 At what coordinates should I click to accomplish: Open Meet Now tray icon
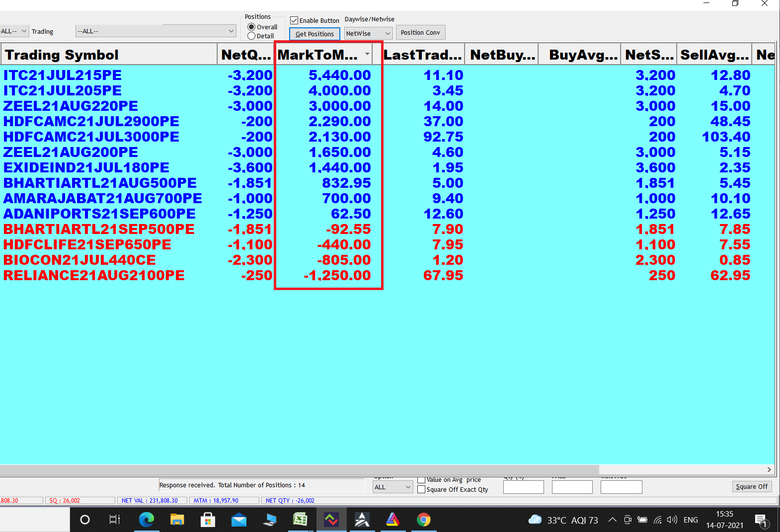point(627,520)
